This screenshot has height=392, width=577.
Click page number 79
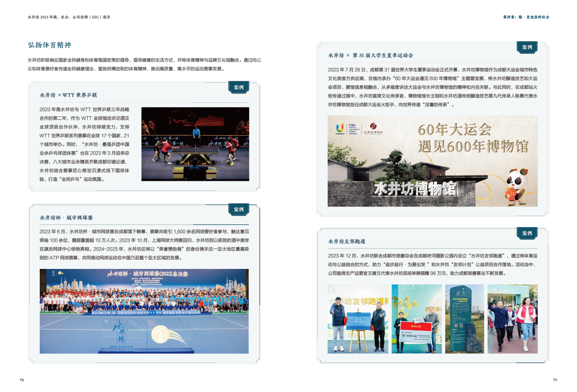[555, 380]
